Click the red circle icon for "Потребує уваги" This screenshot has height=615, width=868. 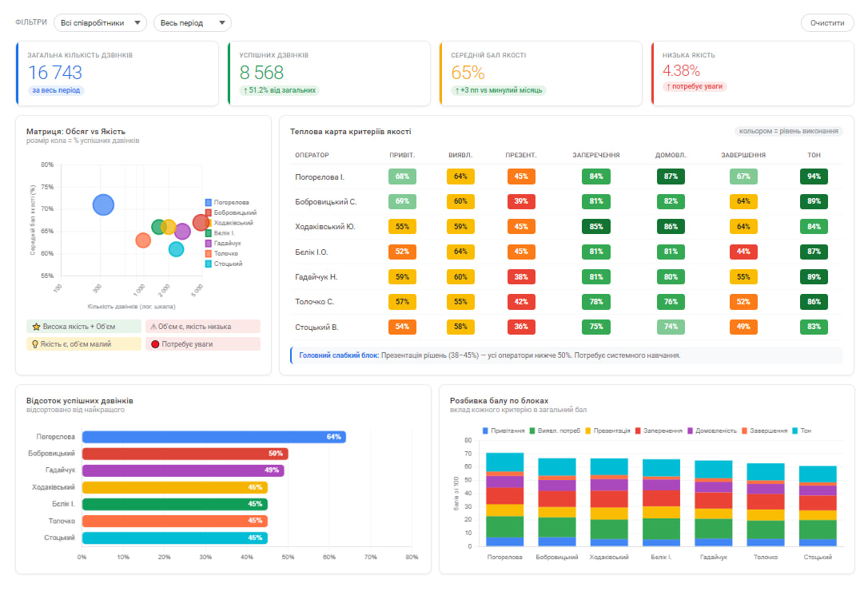click(155, 343)
